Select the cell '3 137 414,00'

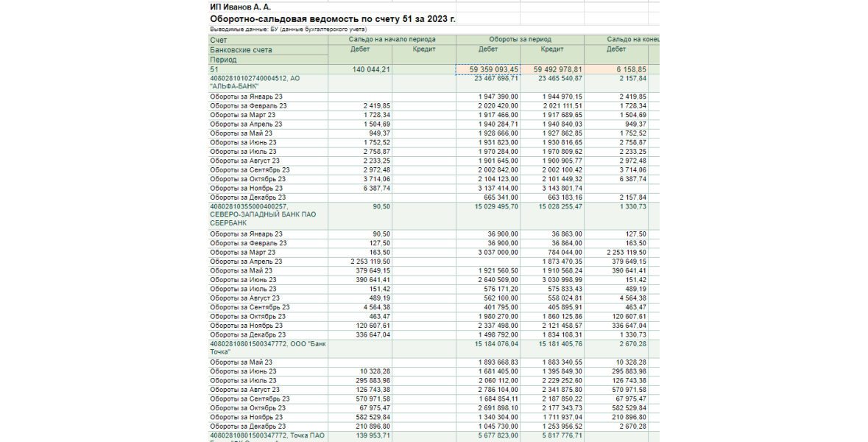click(487, 189)
